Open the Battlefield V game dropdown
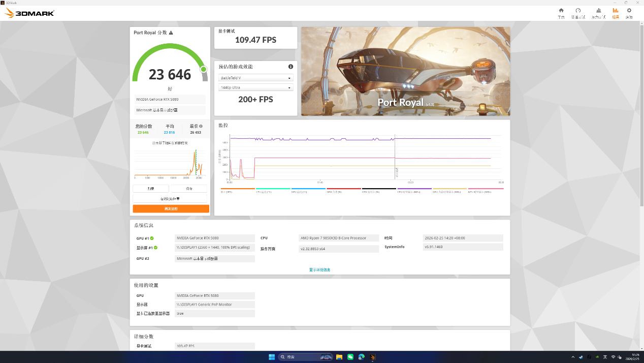Image resolution: width=644 pixels, height=363 pixels. pyautogui.click(x=256, y=78)
